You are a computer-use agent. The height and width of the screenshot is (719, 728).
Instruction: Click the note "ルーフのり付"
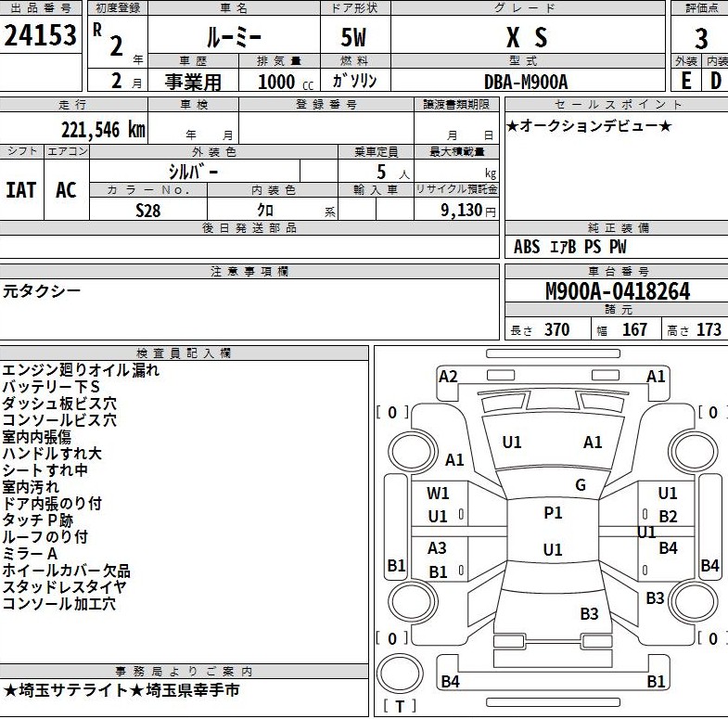[45, 537]
